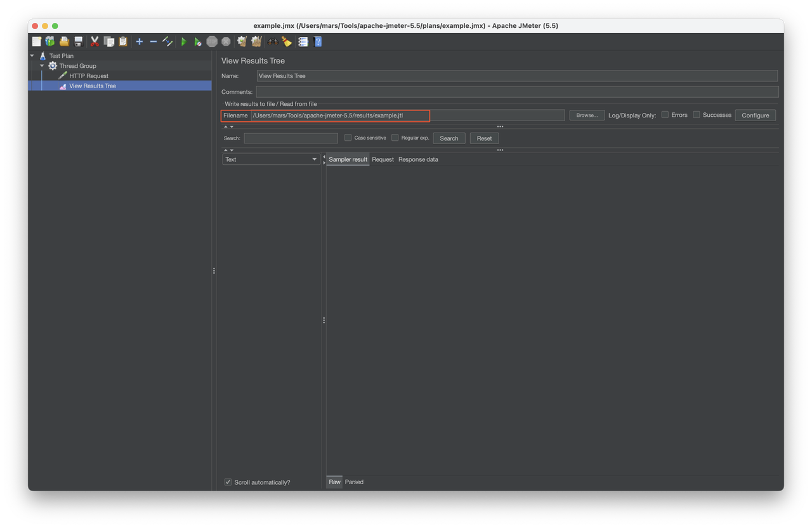Click the Help question mark icon

pyautogui.click(x=318, y=42)
